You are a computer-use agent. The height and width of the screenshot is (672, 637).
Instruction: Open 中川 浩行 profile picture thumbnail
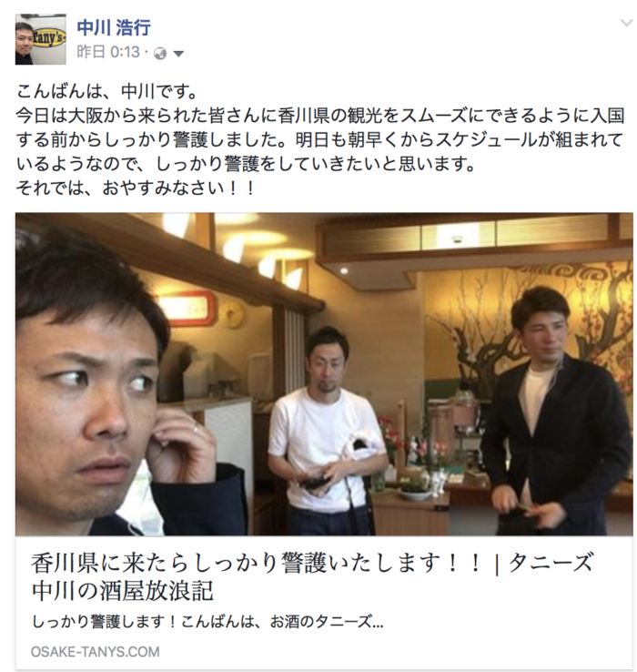click(x=41, y=39)
